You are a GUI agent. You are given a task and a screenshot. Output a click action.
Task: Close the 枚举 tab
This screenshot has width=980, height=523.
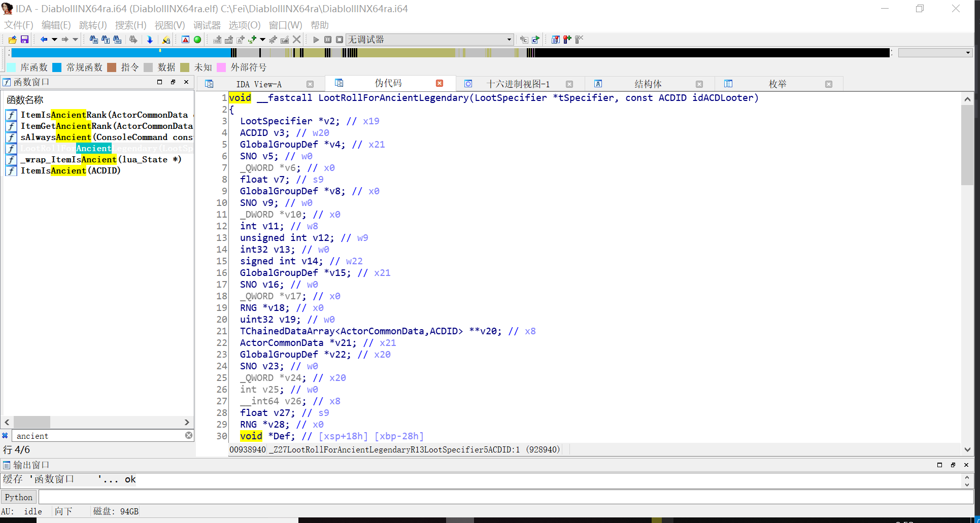(x=829, y=84)
